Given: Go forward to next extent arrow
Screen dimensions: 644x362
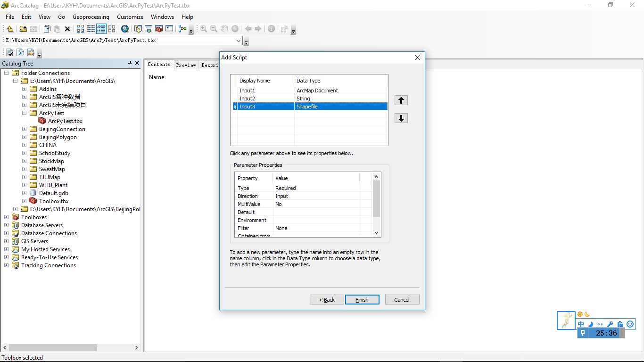Looking at the screenshot, I should pos(258,29).
